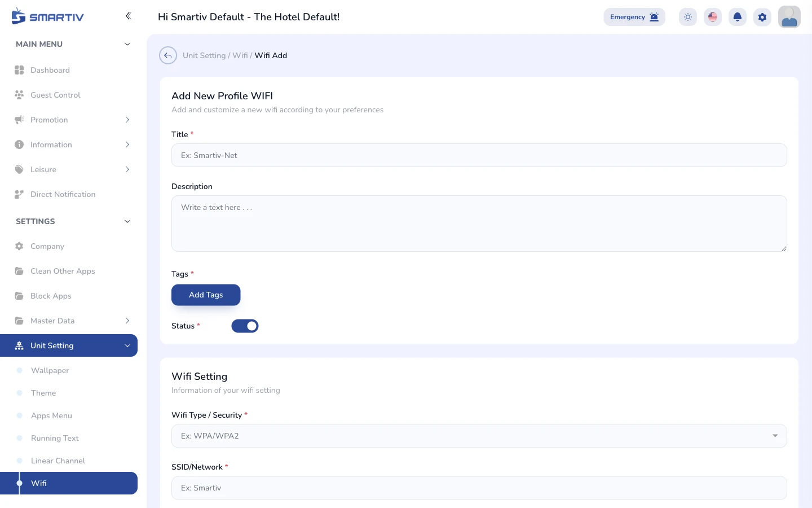
Task: Open notifications bell icon
Action: pyautogui.click(x=738, y=17)
